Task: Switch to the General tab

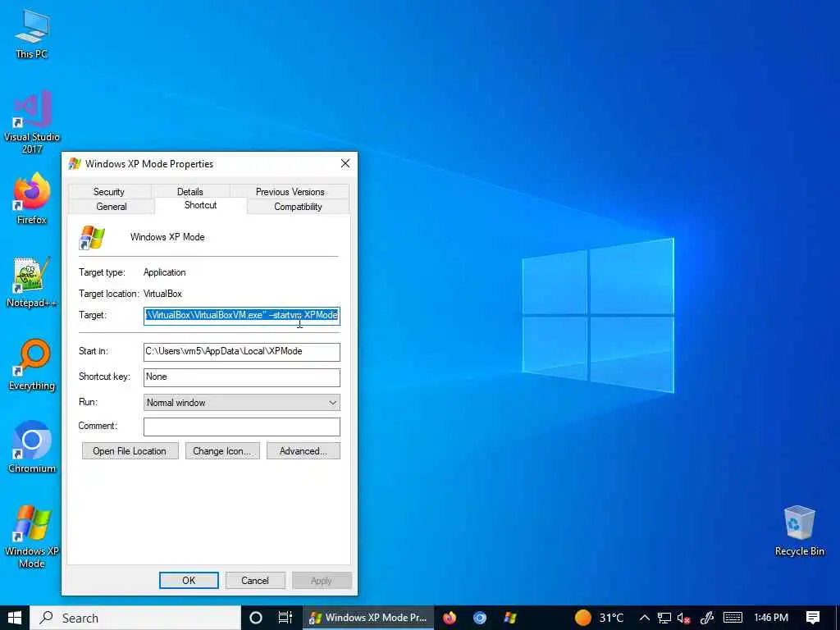Action: coord(112,206)
